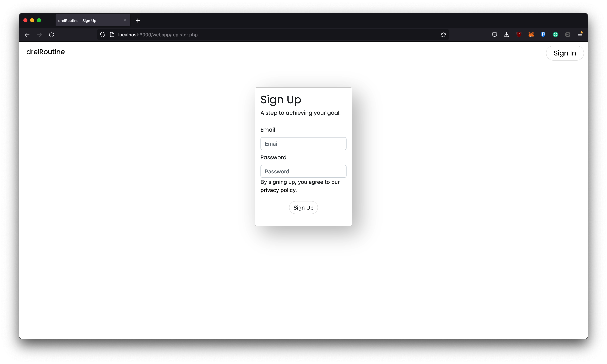The height and width of the screenshot is (364, 607).
Task: Reload the current page
Action: click(51, 35)
